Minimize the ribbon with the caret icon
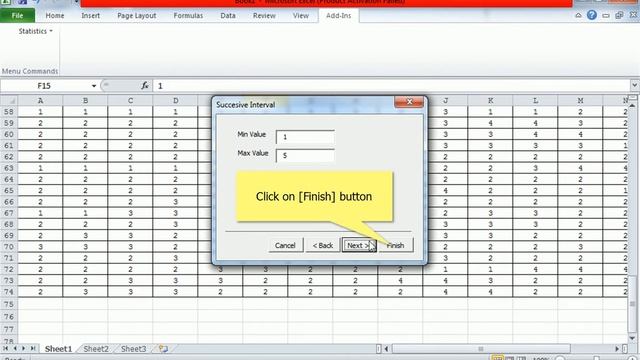This screenshot has height=360, width=640. (578, 16)
